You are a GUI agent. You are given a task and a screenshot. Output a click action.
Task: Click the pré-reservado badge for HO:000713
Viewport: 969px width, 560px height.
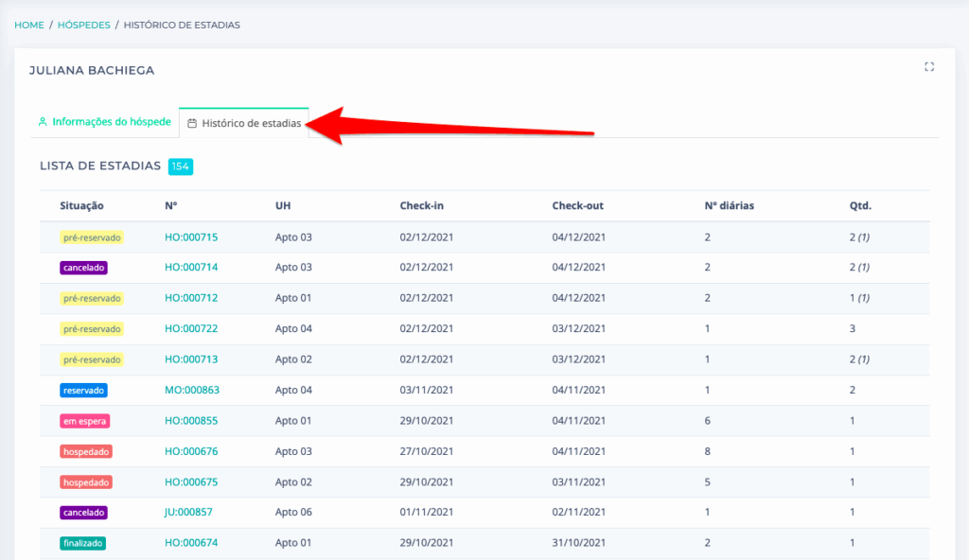click(92, 359)
